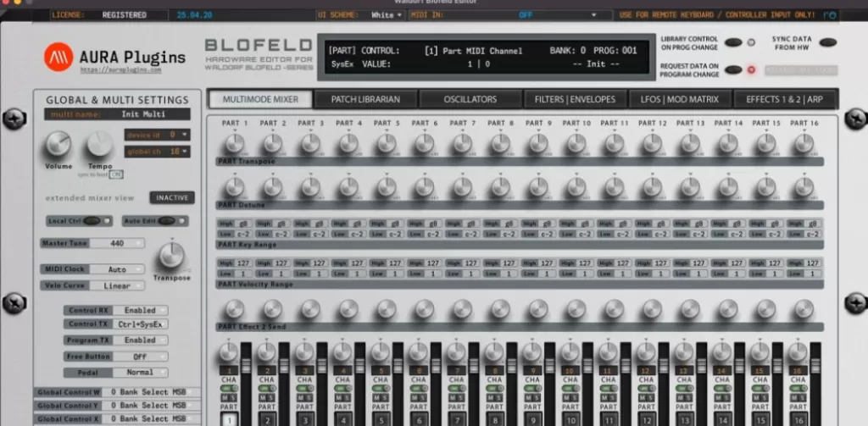
Task: Open the Oscillators tab
Action: tap(470, 100)
